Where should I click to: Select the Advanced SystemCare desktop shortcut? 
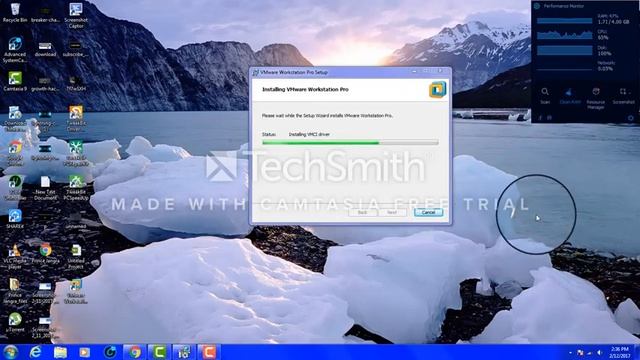[15, 50]
